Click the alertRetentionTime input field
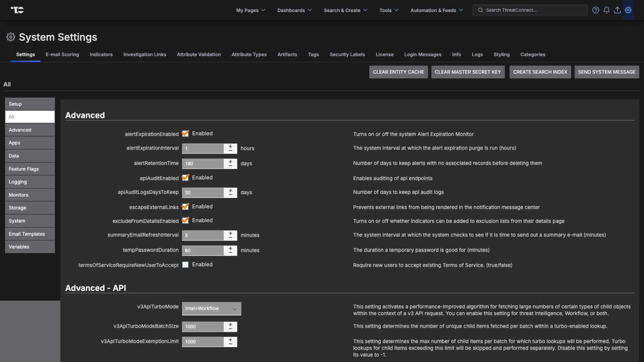Image resolution: width=644 pixels, height=362 pixels. pos(203,163)
